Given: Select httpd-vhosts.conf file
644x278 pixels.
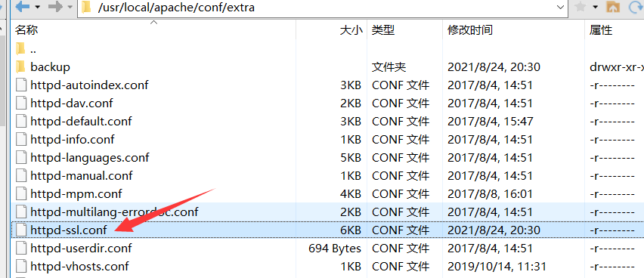Looking at the screenshot, I should coord(79,266).
